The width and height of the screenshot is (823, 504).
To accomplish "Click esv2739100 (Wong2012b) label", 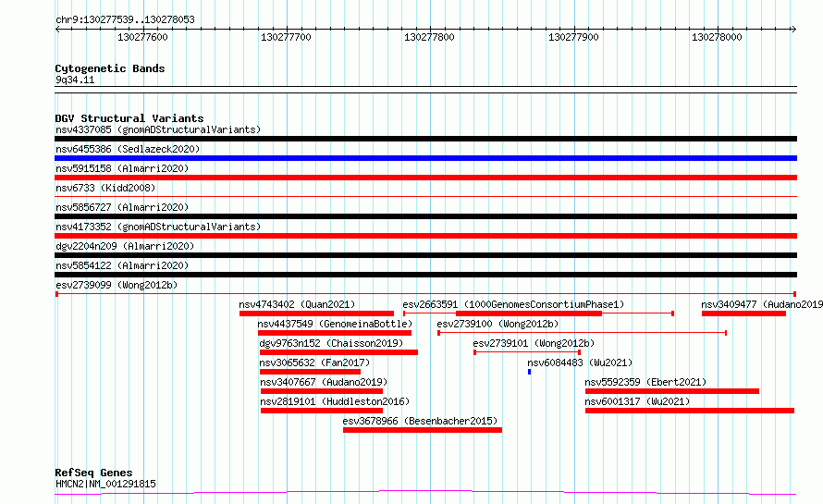I will point(497,324).
